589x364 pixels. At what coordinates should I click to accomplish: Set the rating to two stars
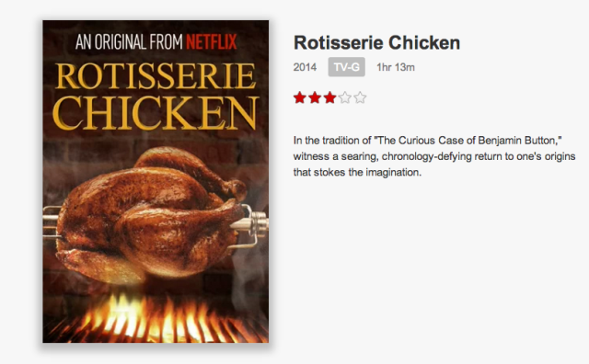315,97
